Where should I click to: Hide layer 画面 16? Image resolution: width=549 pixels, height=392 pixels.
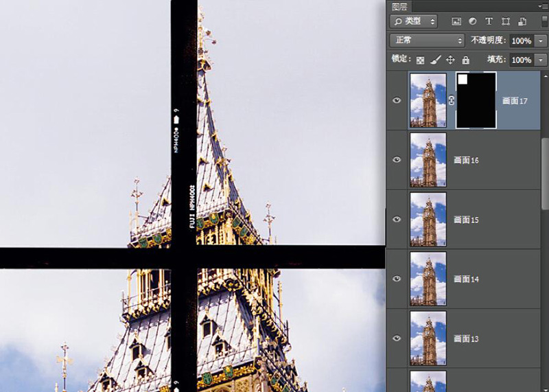397,160
